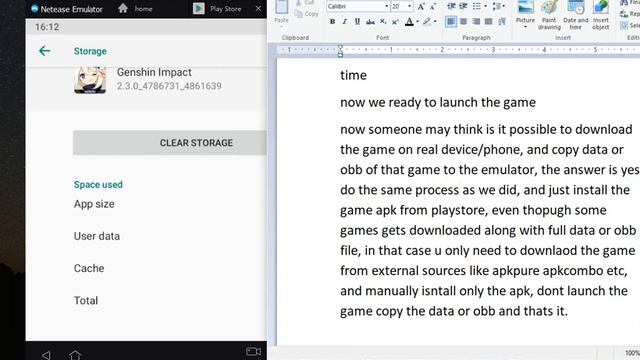This screenshot has height=360, width=640.
Task: Click Shrink font icon
Action: [432, 6]
